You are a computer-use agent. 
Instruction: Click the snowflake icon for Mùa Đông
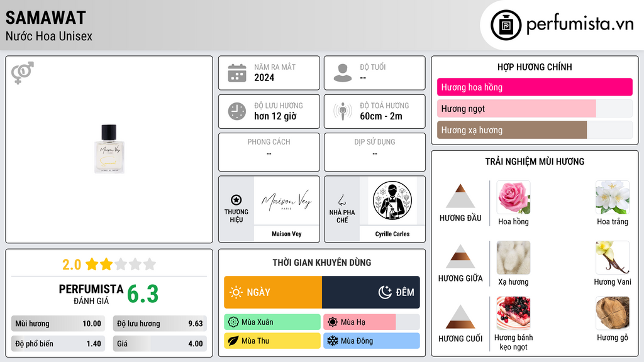333,341
